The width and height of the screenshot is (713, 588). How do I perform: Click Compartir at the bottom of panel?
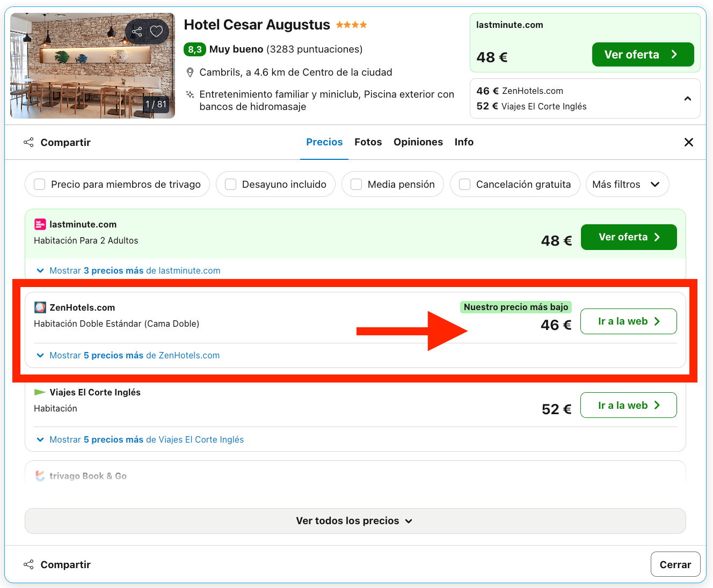(57, 565)
